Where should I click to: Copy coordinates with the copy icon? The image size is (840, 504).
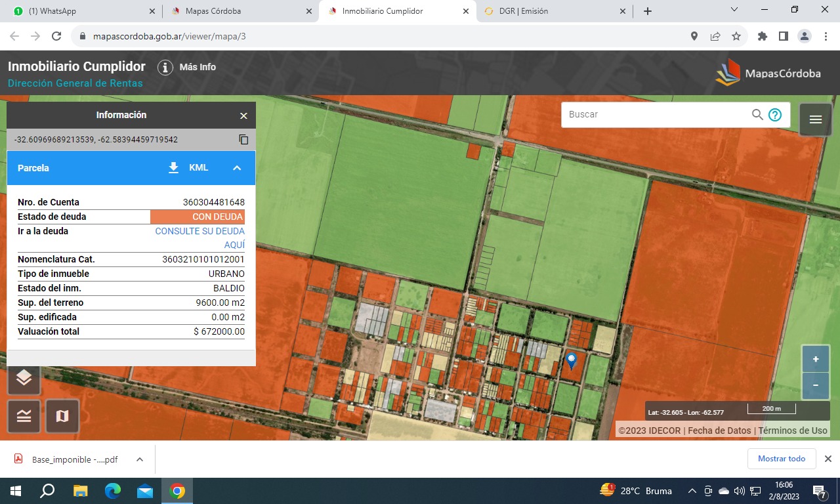(x=243, y=139)
